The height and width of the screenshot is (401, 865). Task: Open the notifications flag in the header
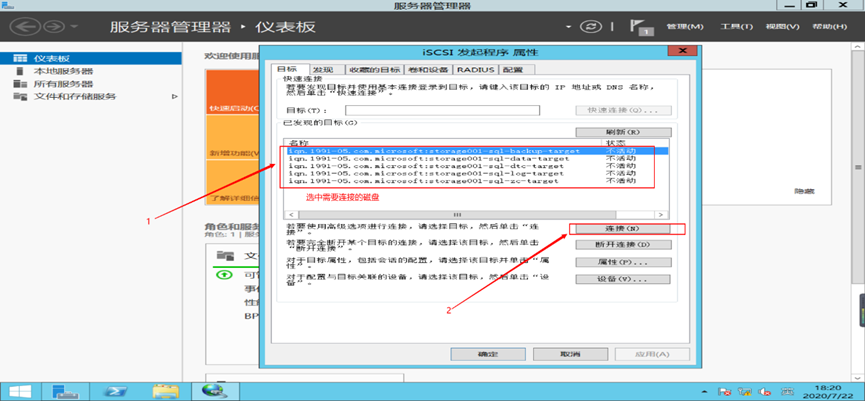pos(640,28)
